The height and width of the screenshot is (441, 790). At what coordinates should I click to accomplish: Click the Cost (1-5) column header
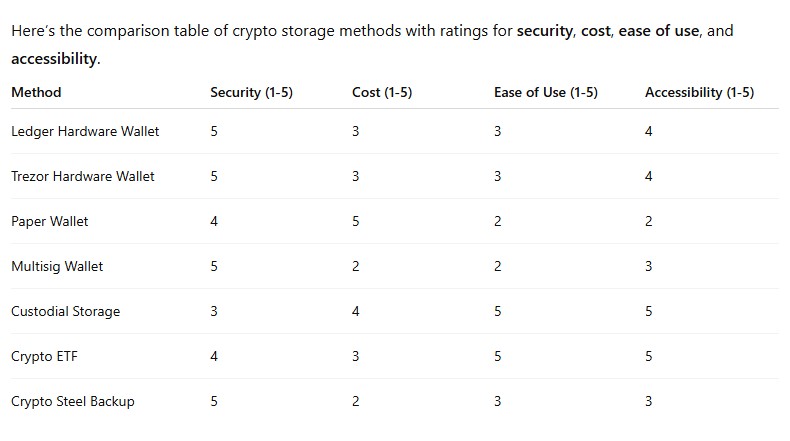[382, 92]
